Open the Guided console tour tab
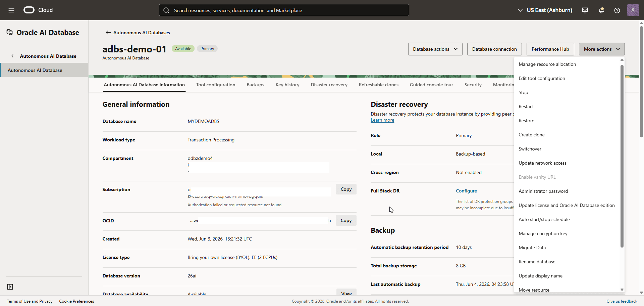Viewport: 644px width, 306px height. [x=431, y=85]
